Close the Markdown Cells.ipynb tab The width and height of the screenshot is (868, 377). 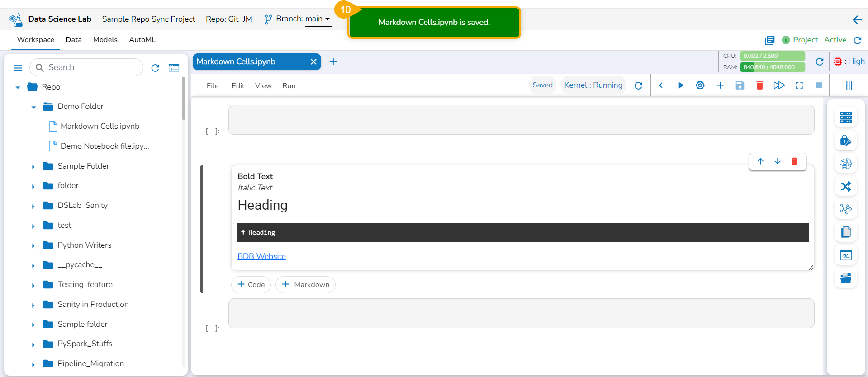[313, 62]
